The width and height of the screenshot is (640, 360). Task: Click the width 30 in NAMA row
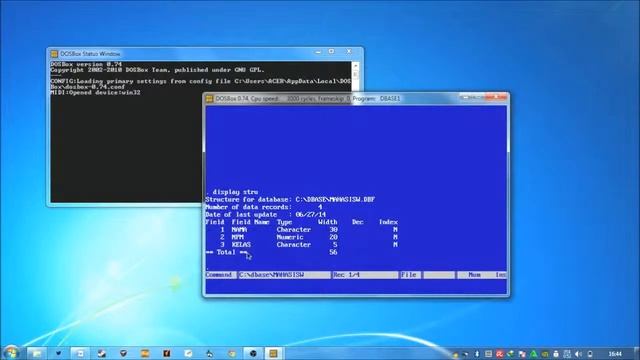333,230
